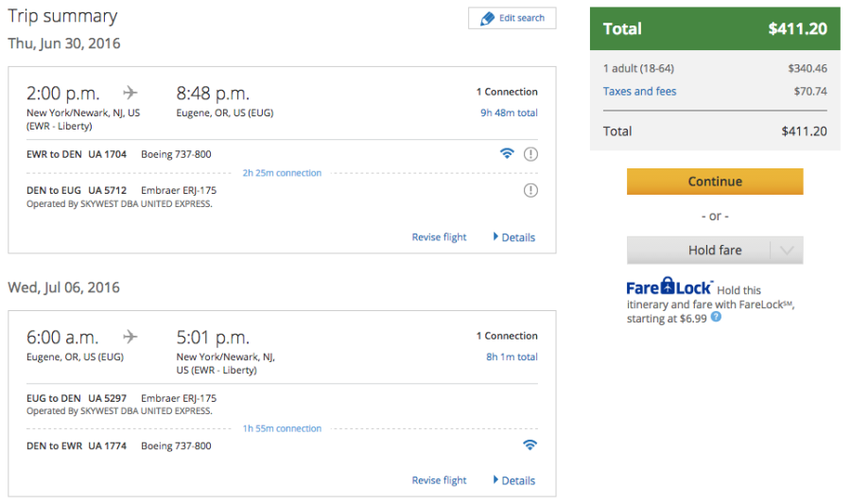Click alert icon beside EWR to DEN UA 1704
The height and width of the screenshot is (504, 851).
pyautogui.click(x=530, y=153)
